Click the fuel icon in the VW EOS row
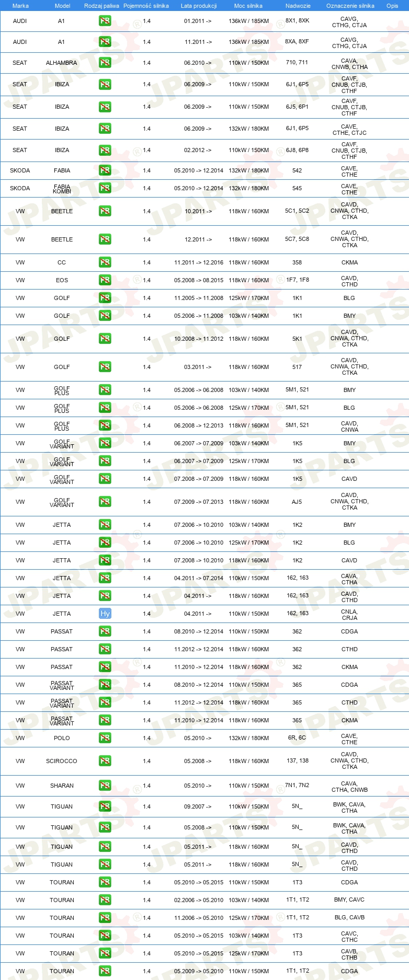Screen dimensions: 409x980 click(105, 280)
